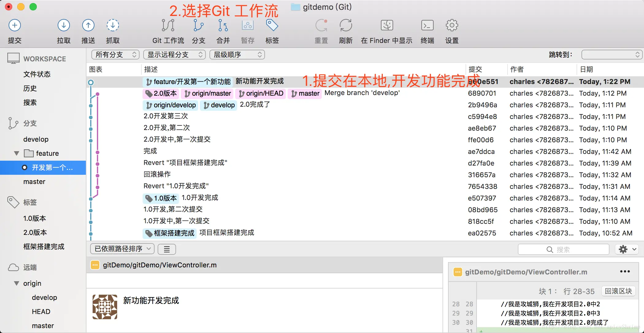Select 历史 in the workspace sidebar
The height and width of the screenshot is (333, 644).
coord(30,88)
